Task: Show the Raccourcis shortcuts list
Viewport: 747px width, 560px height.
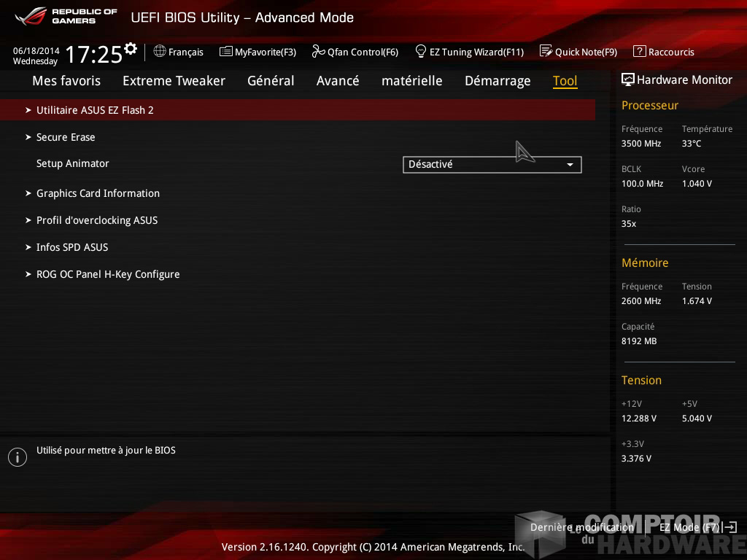Action: pos(664,52)
